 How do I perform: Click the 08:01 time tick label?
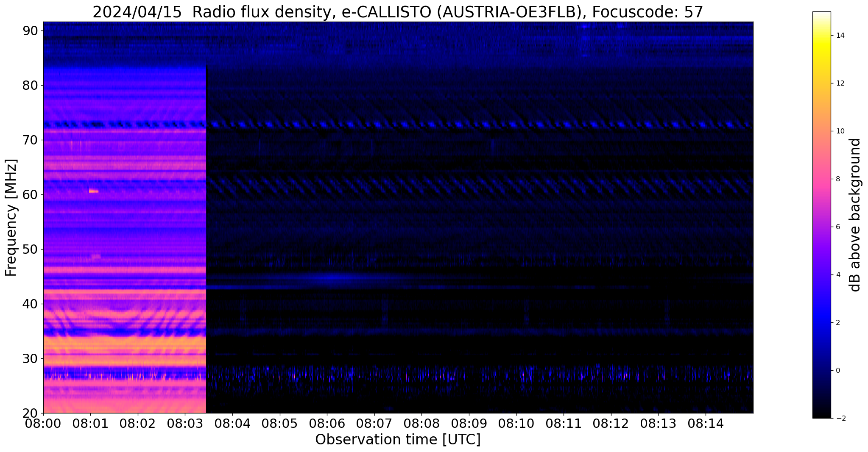90,423
